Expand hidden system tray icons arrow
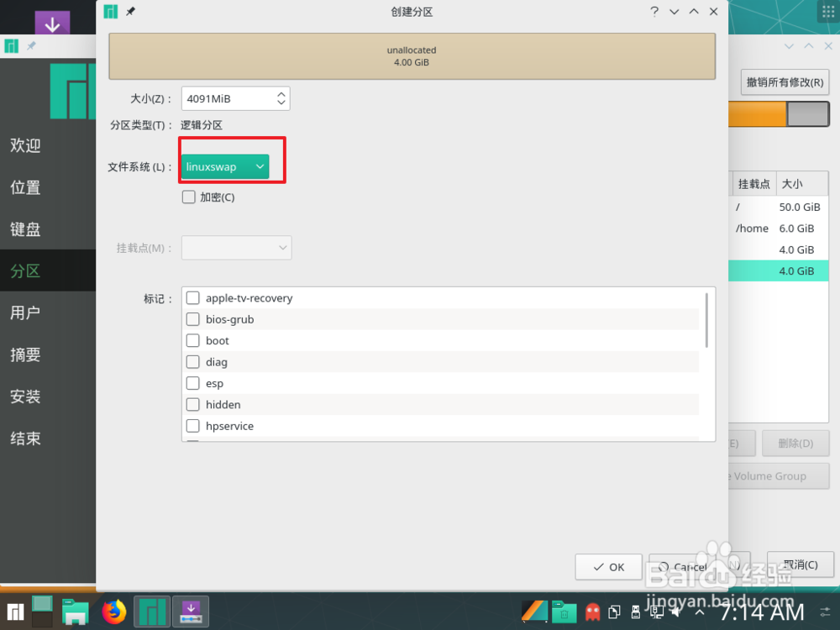 pyautogui.click(x=700, y=612)
